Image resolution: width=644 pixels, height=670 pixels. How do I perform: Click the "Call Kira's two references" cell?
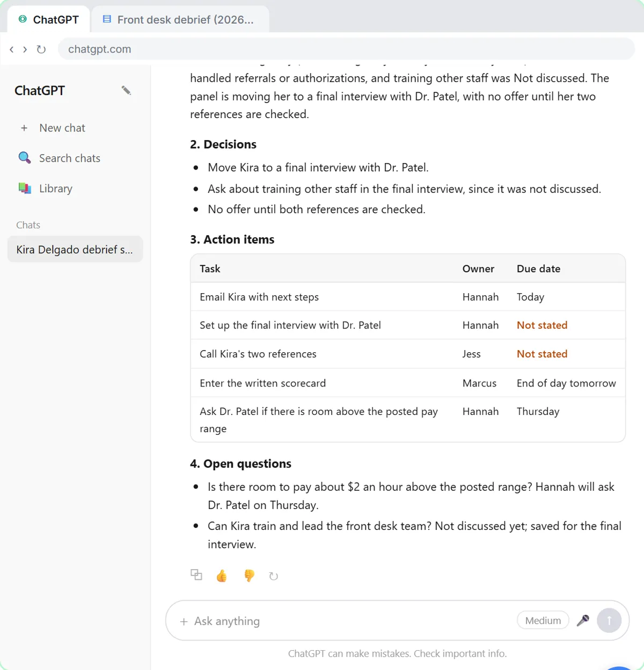tap(258, 354)
